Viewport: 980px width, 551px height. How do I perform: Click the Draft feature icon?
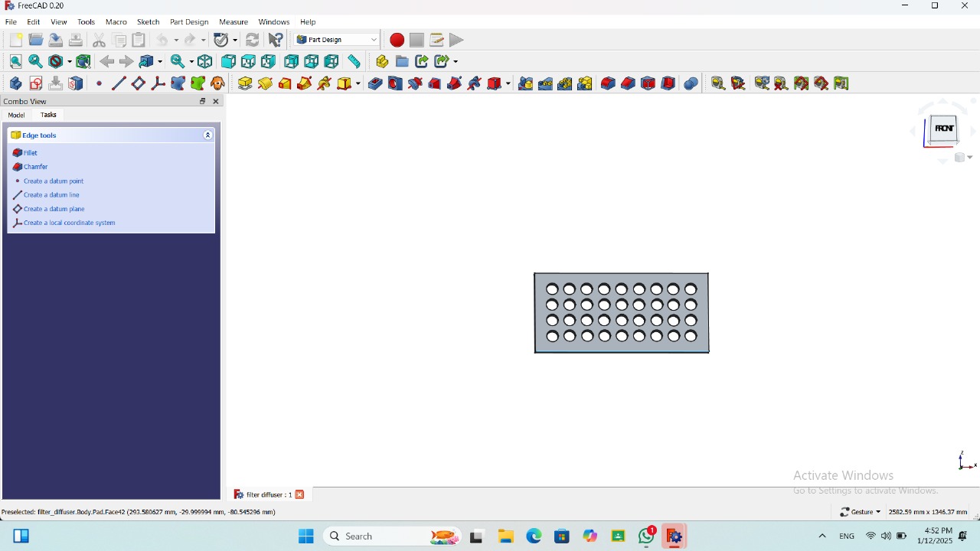point(648,83)
